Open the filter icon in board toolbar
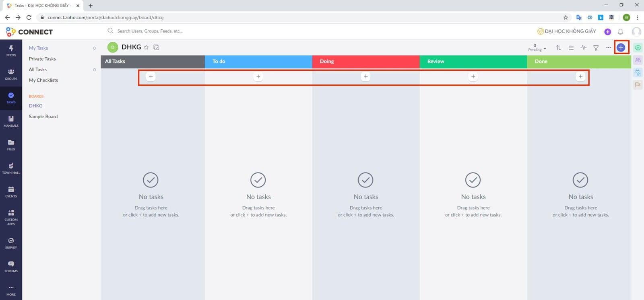Viewport: 644px width, 300px height. pyautogui.click(x=596, y=48)
